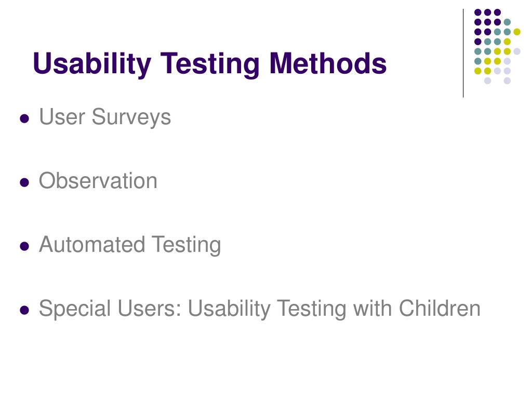The height and width of the screenshot is (399, 532).
Task: Click the word 'Surveys' in the first bullet
Action: point(131,117)
